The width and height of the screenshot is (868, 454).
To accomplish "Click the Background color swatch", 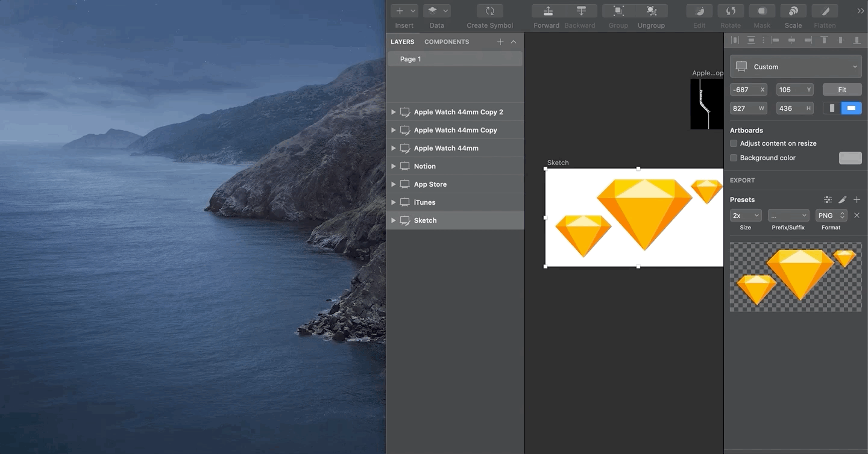I will [850, 158].
